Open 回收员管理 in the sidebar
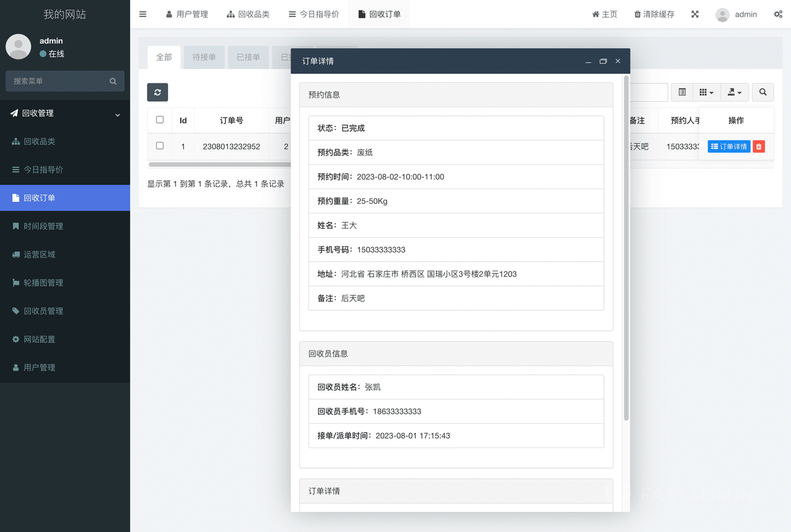 tap(43, 311)
